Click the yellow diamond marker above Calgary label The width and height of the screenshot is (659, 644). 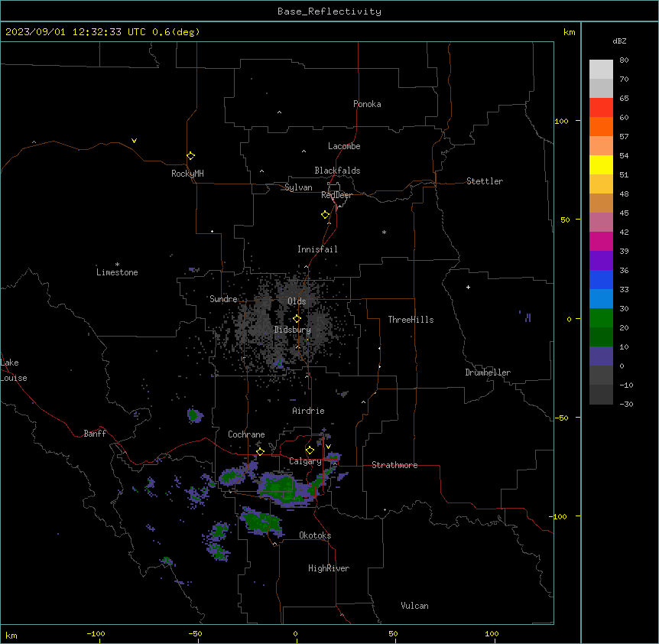click(310, 450)
